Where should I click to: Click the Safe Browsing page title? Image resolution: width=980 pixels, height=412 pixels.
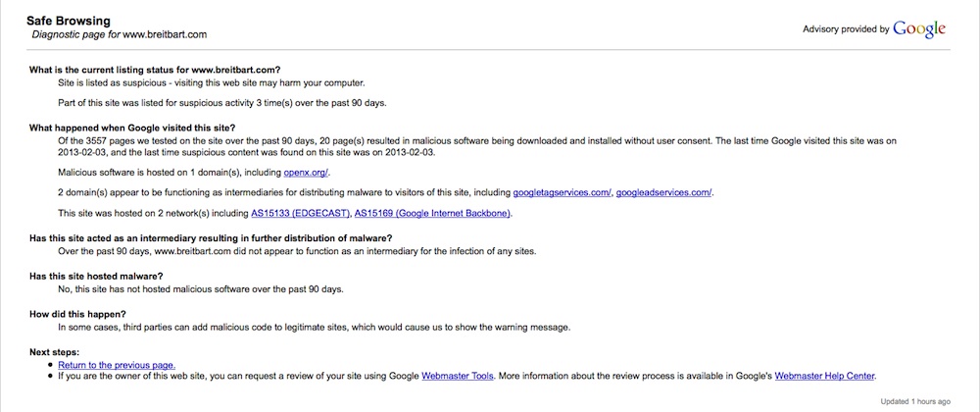(x=69, y=21)
